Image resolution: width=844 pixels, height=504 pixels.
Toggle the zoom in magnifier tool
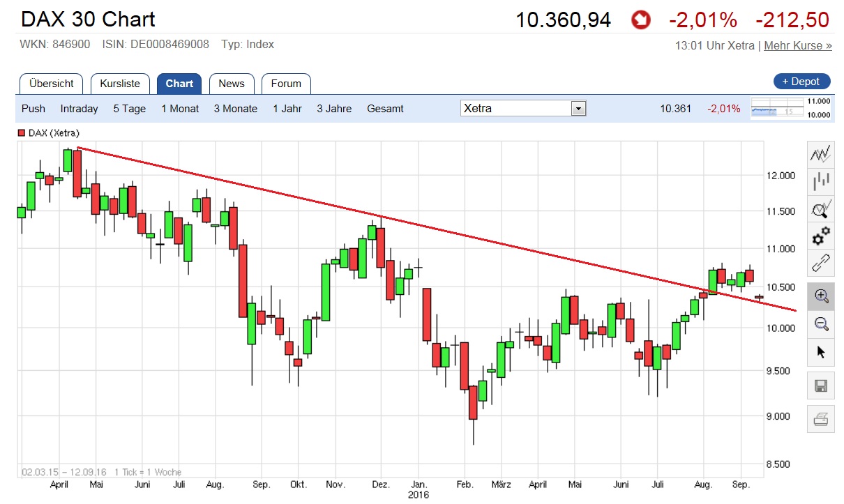(820, 296)
